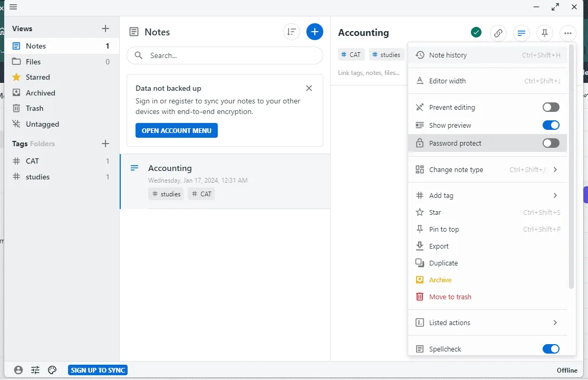Add a new tag with the plus icon

105,144
